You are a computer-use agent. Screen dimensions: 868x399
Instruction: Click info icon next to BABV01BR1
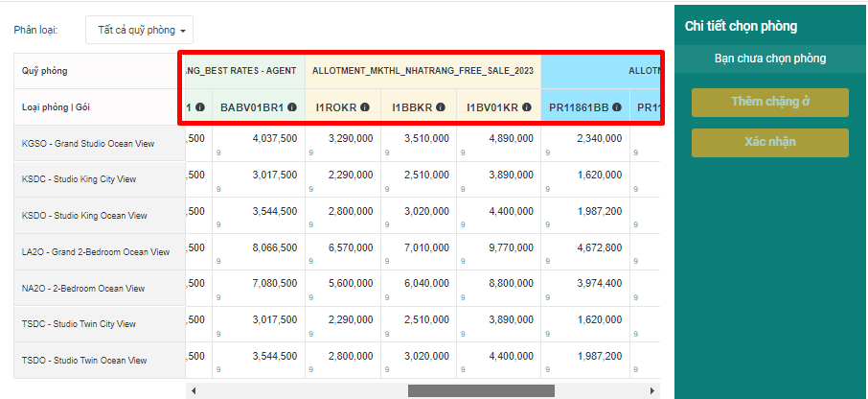tap(292, 107)
